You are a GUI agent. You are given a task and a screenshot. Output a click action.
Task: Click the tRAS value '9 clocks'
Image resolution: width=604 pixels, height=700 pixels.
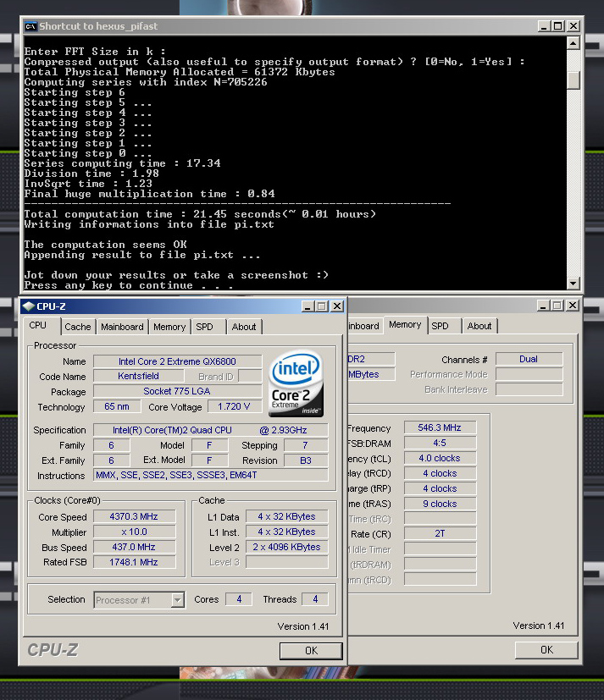click(440, 504)
